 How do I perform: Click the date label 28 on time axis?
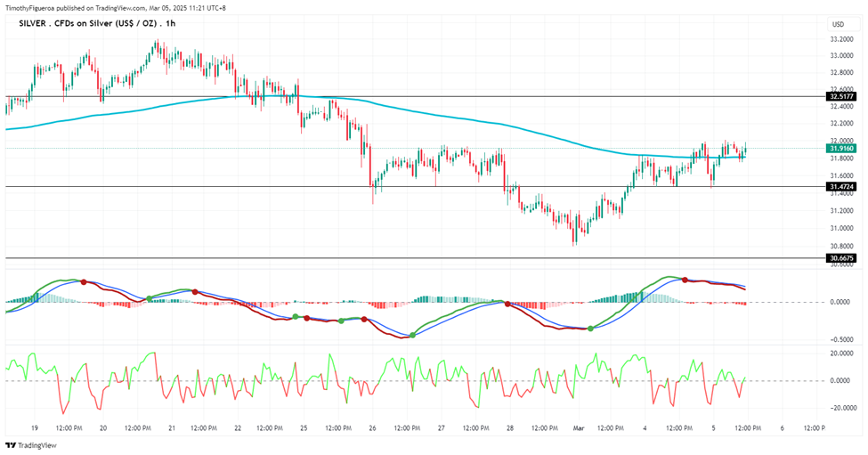click(x=510, y=428)
